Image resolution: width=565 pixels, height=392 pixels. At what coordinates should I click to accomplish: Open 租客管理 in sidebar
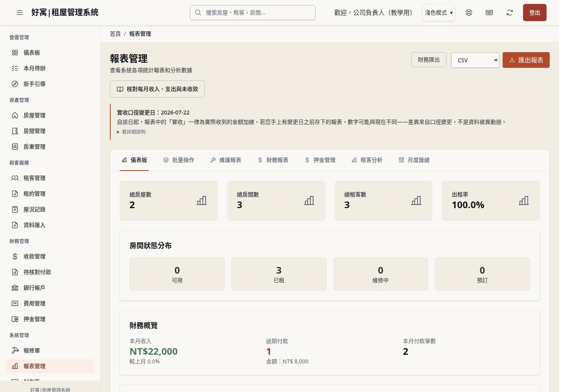coord(50,178)
